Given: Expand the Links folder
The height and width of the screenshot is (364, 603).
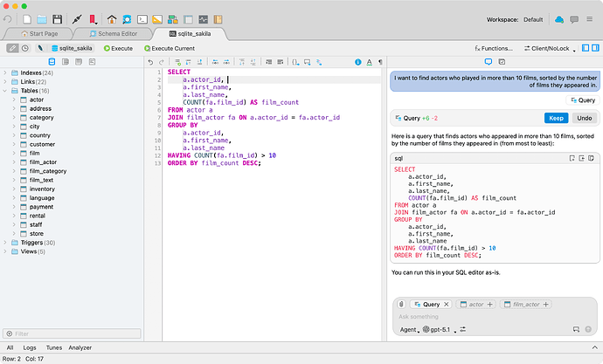Looking at the screenshot, I should [5, 81].
